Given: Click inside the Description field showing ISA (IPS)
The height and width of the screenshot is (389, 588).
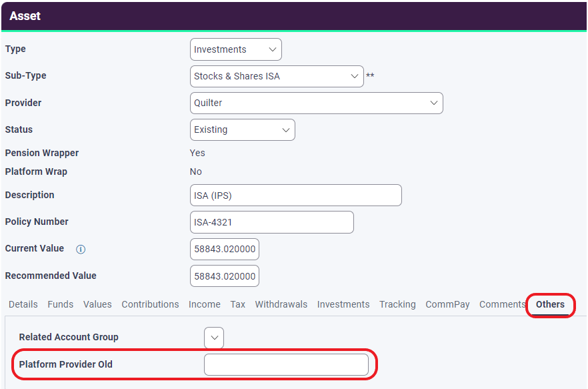Looking at the screenshot, I should coord(296,195).
